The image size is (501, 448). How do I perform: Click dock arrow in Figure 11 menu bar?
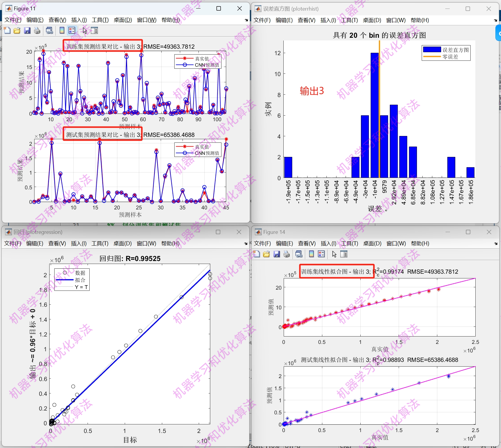tap(246, 20)
